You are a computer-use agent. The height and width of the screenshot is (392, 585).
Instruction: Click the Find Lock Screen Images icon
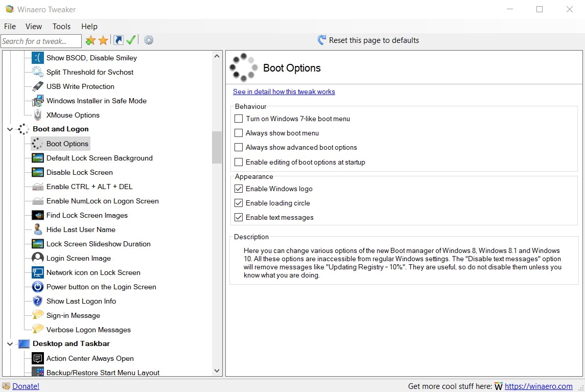point(38,215)
